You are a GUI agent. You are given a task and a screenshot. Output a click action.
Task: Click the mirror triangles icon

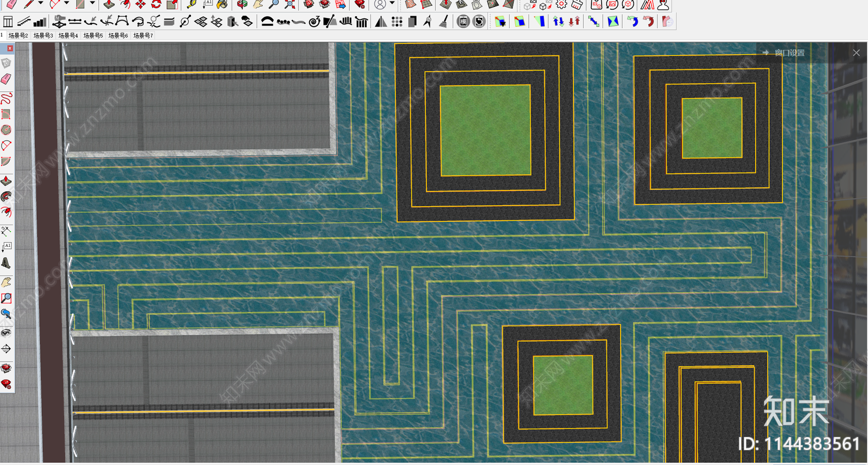coord(381,22)
